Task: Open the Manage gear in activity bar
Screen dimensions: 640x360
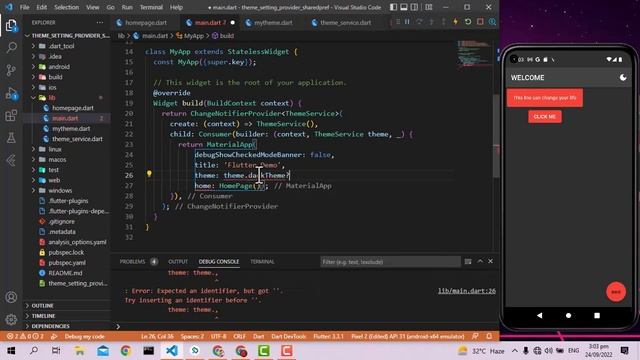Action: [11, 319]
